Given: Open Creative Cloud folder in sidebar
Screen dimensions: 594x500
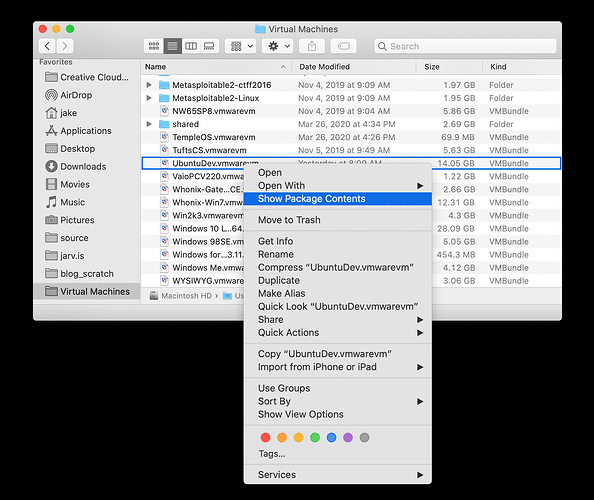Looking at the screenshot, I should (x=87, y=77).
